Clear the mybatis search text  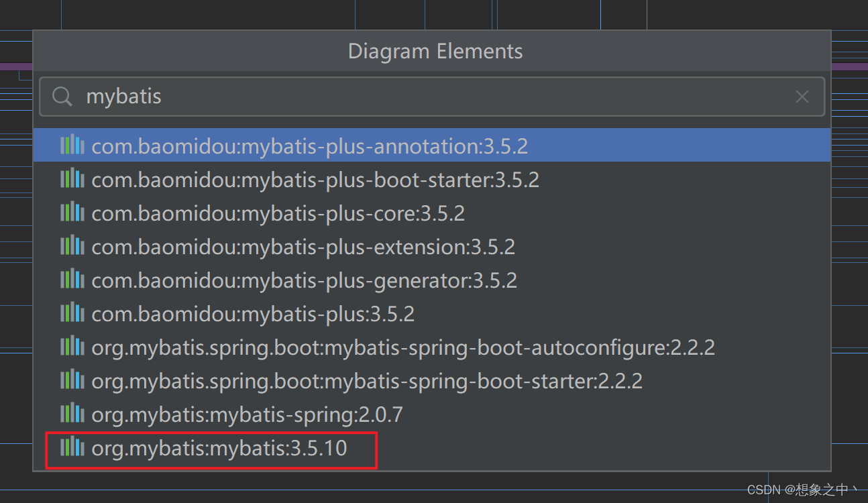pos(802,97)
